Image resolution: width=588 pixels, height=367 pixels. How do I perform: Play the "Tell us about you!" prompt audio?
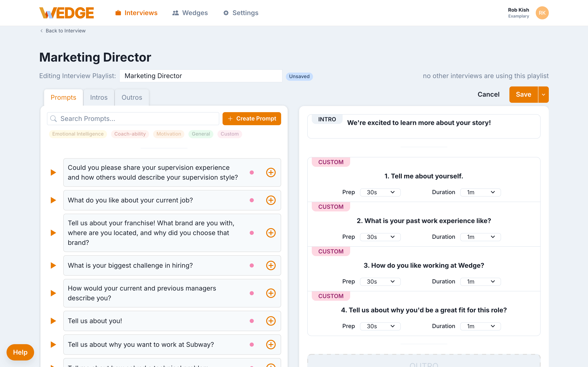(53, 321)
